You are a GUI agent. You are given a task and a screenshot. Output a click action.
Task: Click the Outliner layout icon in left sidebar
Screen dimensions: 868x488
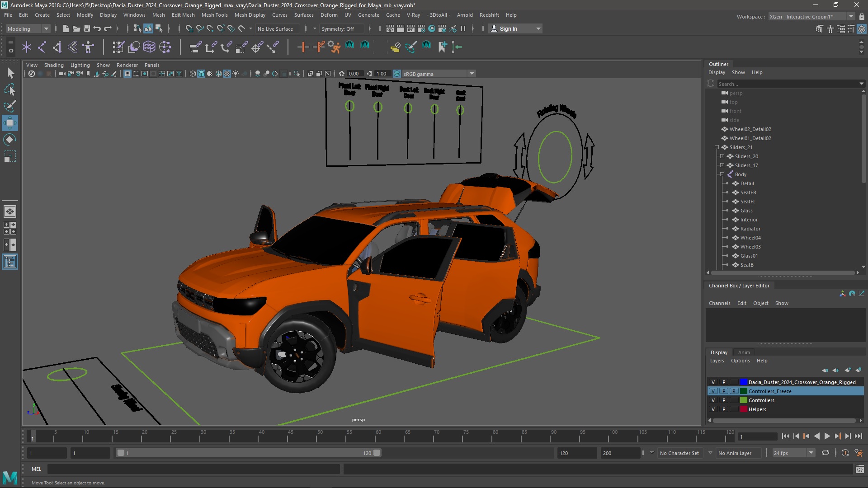(x=10, y=262)
